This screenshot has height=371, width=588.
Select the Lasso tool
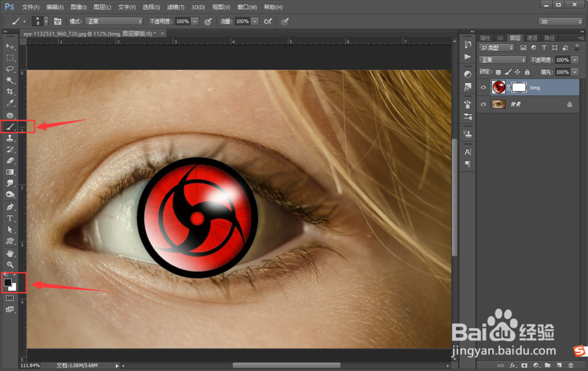[x=10, y=69]
